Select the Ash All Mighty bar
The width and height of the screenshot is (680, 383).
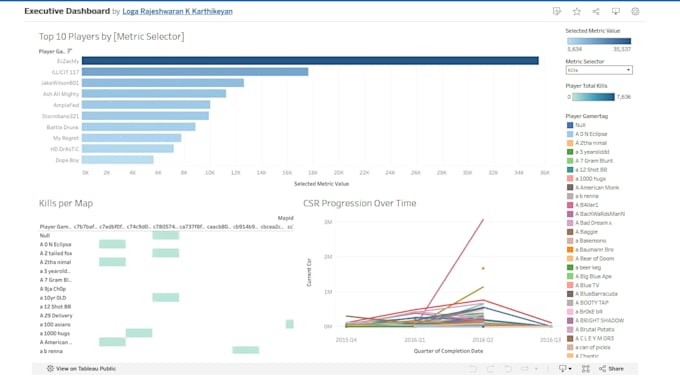154,94
